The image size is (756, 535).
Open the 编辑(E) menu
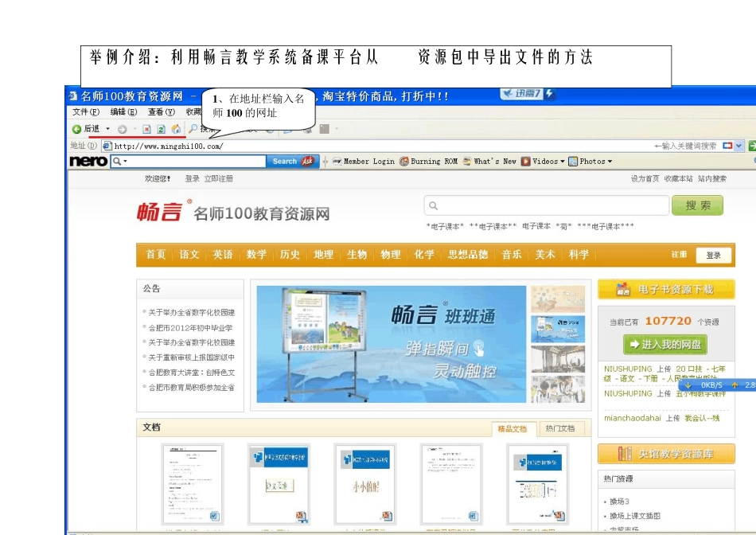(x=123, y=112)
